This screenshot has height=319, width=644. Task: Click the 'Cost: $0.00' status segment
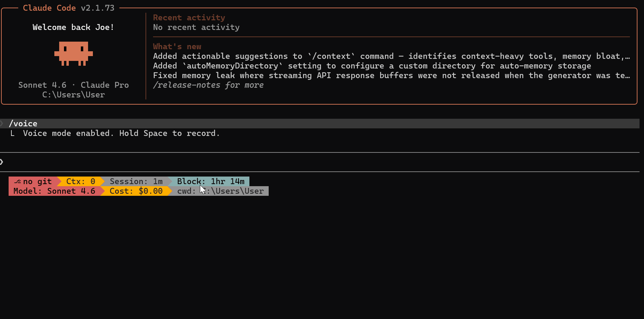pyautogui.click(x=136, y=191)
